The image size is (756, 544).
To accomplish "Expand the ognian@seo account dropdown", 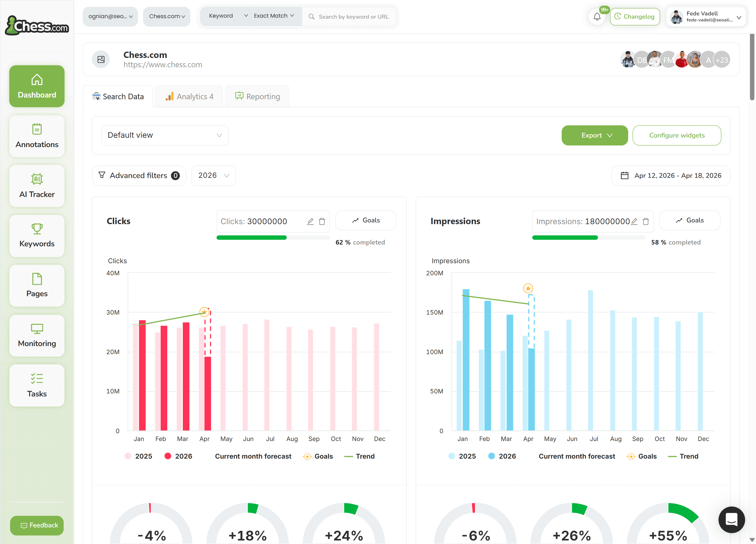I will [x=110, y=17].
